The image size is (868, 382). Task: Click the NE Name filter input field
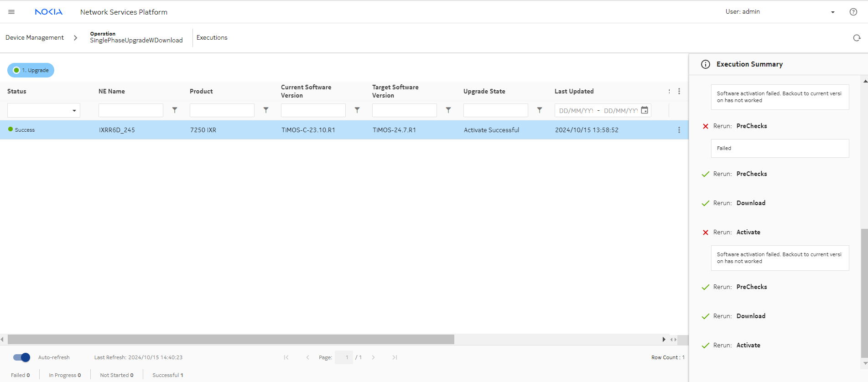pyautogui.click(x=130, y=110)
